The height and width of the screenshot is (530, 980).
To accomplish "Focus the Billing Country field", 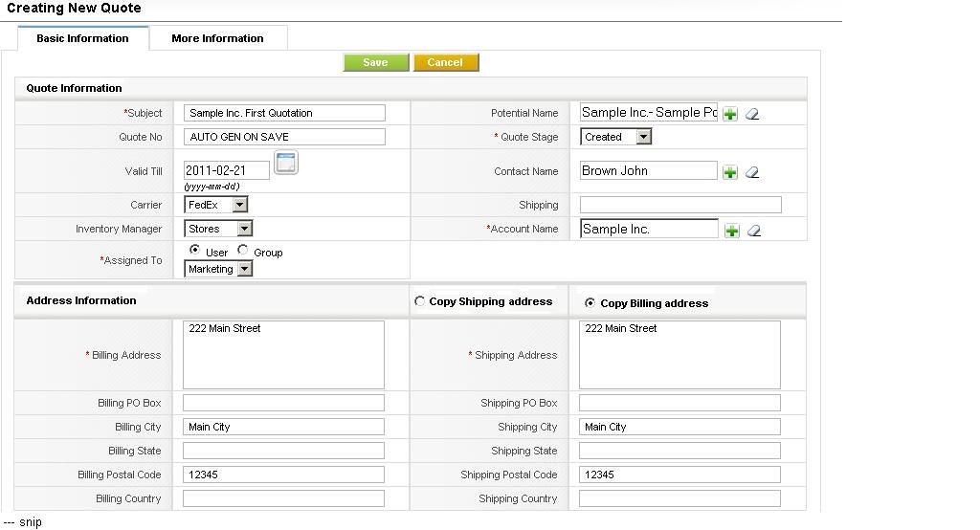I will (283, 498).
